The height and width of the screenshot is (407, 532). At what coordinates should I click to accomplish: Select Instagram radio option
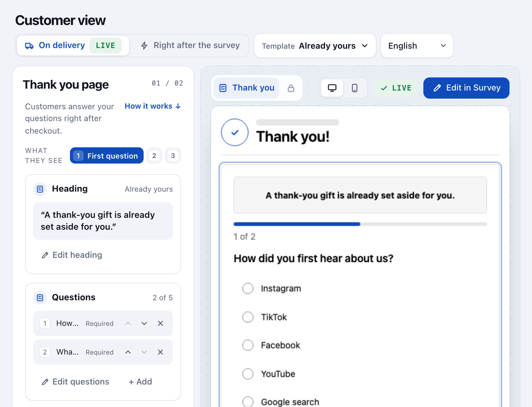[248, 288]
